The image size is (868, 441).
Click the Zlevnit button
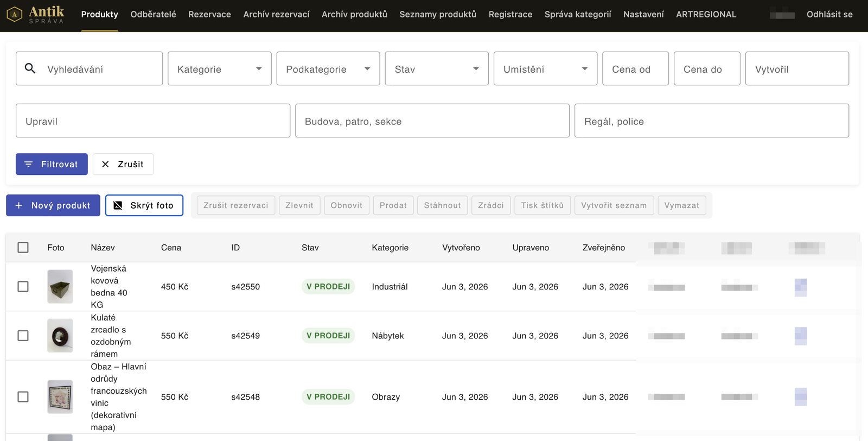coord(299,205)
